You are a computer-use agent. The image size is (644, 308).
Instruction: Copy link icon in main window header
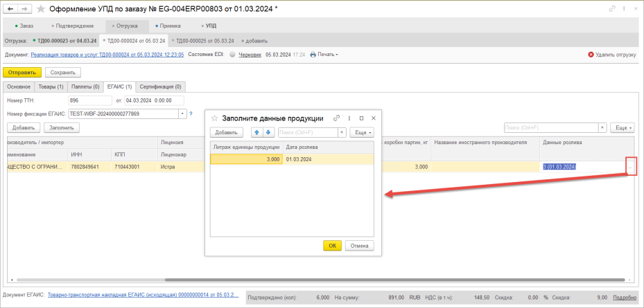point(612,8)
